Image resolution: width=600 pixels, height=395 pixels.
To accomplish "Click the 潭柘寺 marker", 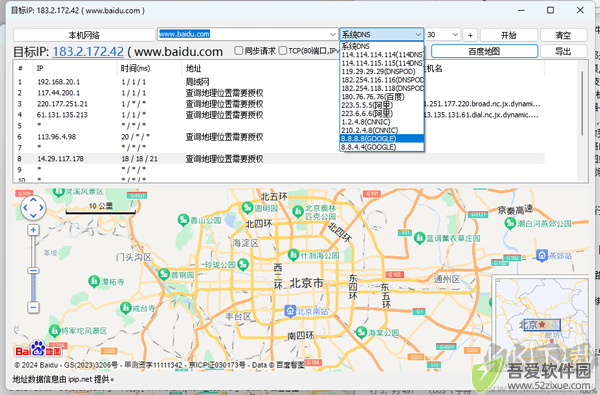I will tap(94, 281).
